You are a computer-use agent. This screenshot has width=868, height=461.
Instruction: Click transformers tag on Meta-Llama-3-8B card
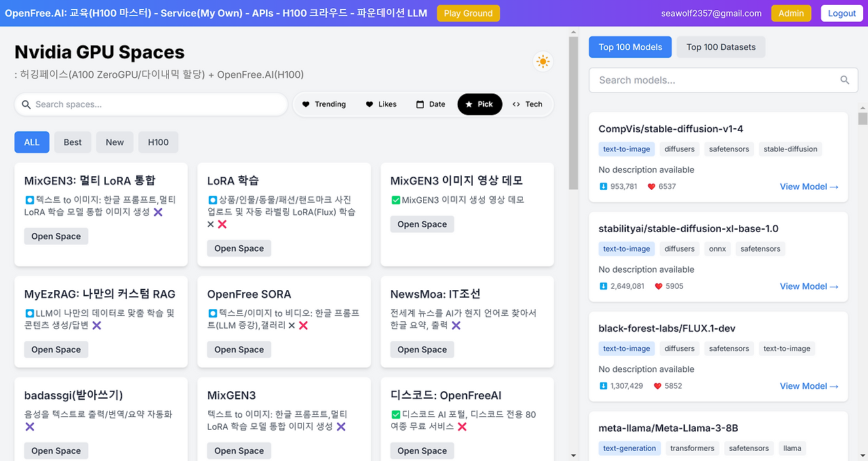point(692,448)
